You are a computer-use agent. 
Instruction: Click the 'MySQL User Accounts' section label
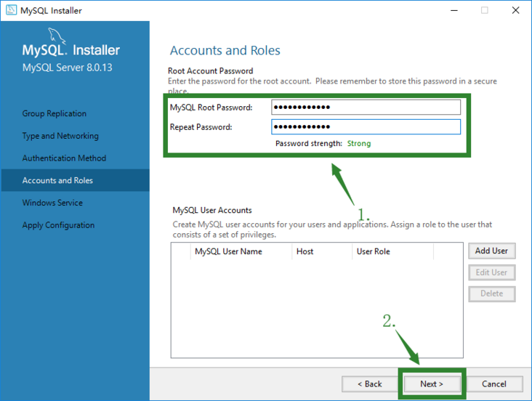212,211
